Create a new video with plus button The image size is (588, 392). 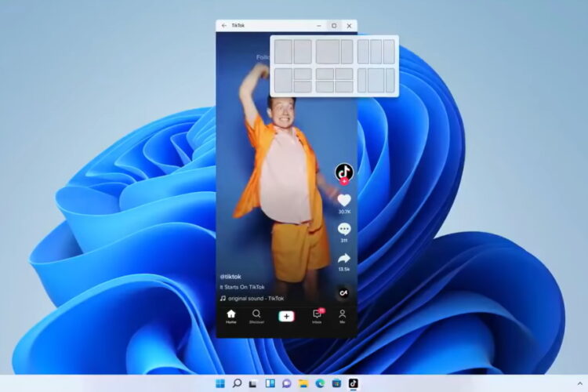[286, 317]
